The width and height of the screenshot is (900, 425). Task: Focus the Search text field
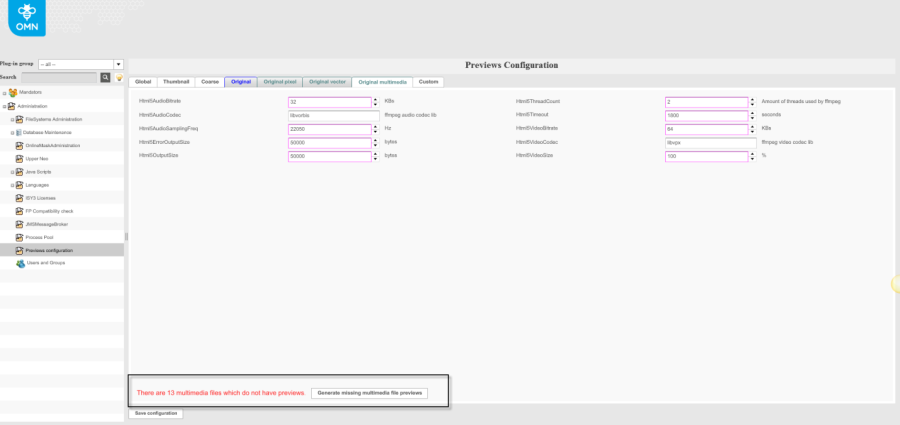coord(59,78)
